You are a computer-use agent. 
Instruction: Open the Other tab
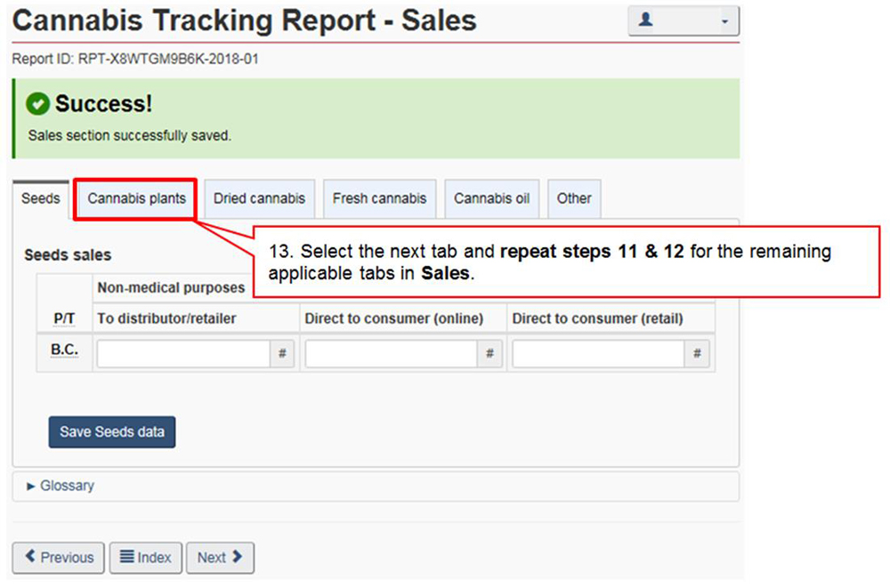tap(574, 198)
